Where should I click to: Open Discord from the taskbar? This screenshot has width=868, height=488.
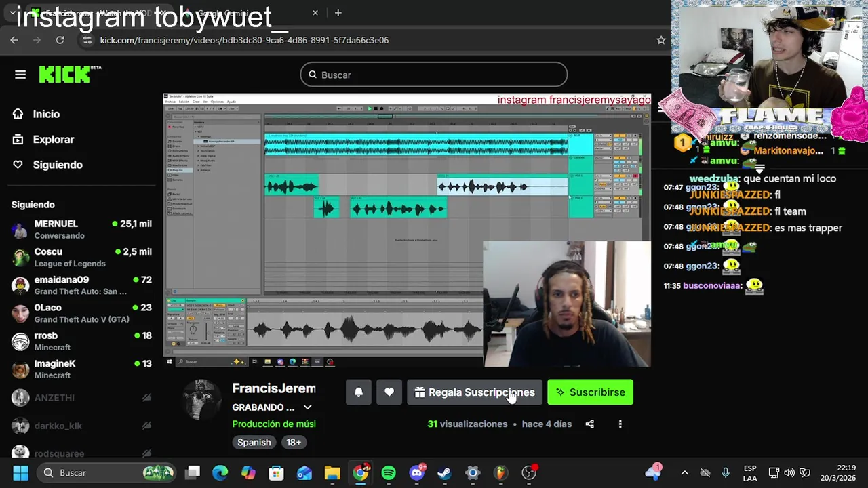coord(417,472)
